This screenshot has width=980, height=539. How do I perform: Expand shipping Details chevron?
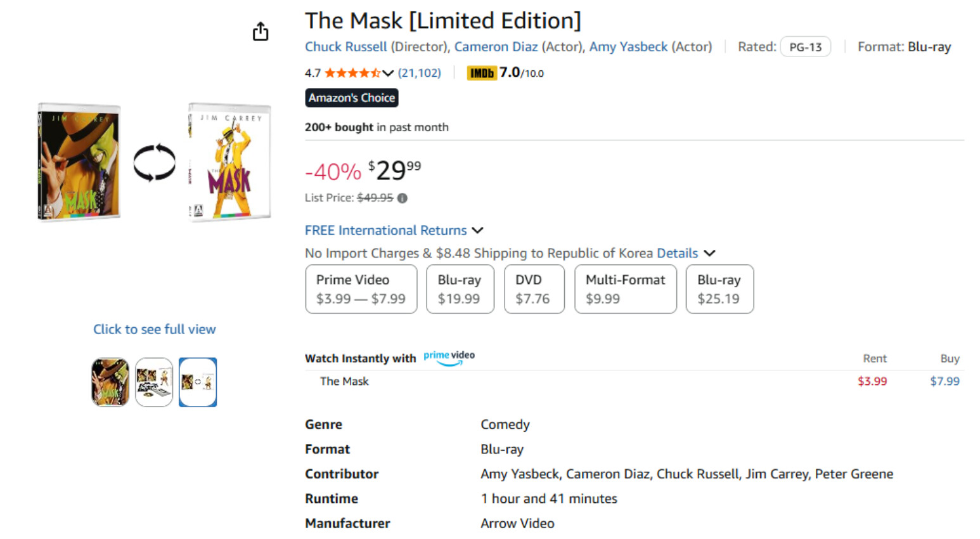pos(710,253)
